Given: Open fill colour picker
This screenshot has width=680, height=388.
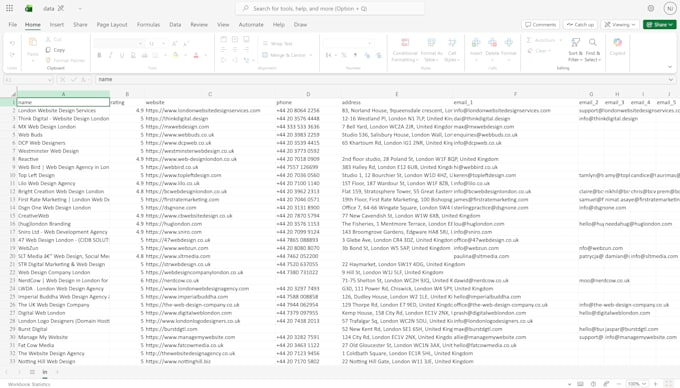Looking at the screenshot, I should pos(175,55).
